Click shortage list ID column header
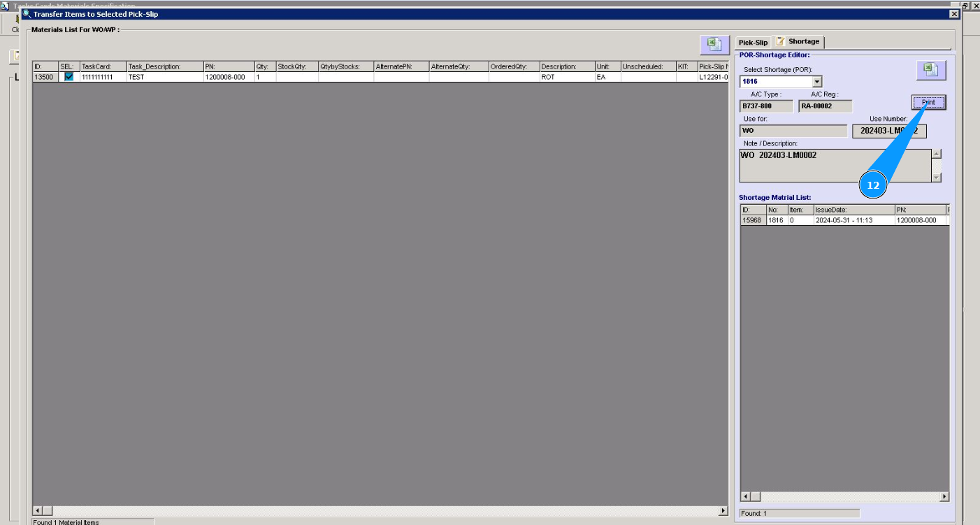The image size is (980, 525). coord(754,210)
